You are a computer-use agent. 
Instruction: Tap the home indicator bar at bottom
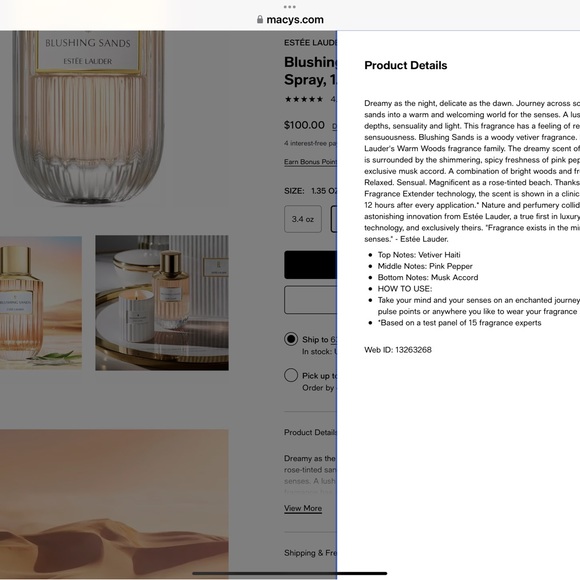click(x=290, y=573)
